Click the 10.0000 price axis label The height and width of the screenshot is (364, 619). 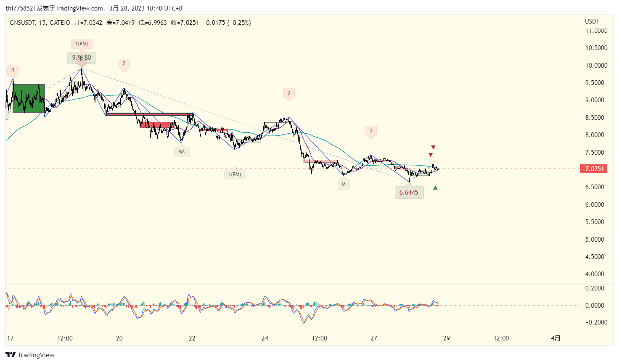tap(596, 65)
